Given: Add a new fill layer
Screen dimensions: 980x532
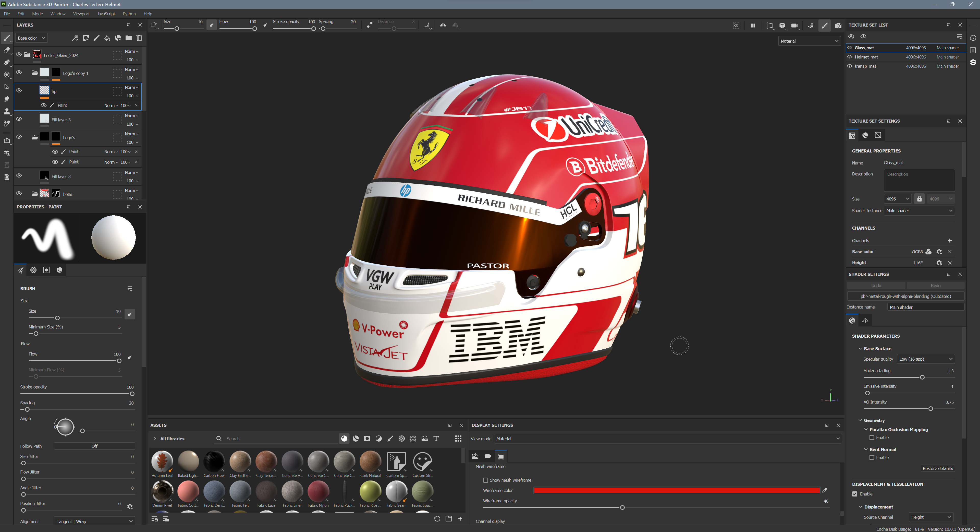Looking at the screenshot, I should point(107,38).
